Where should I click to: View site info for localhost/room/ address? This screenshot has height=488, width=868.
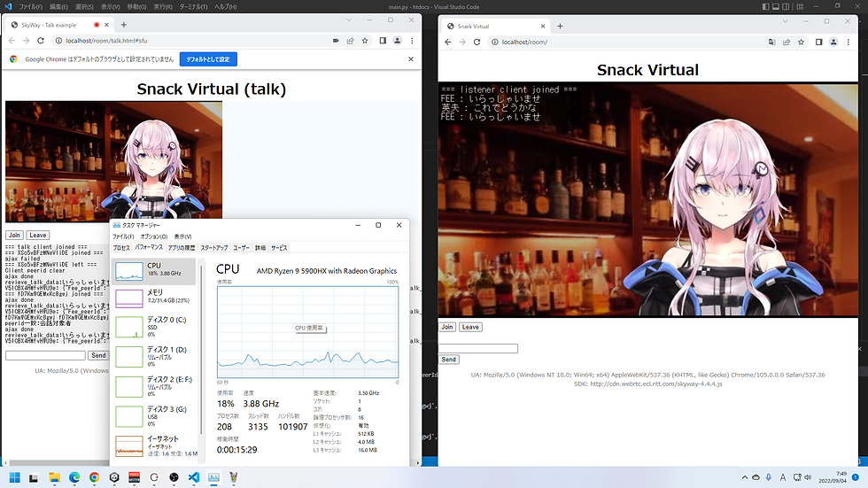click(495, 42)
